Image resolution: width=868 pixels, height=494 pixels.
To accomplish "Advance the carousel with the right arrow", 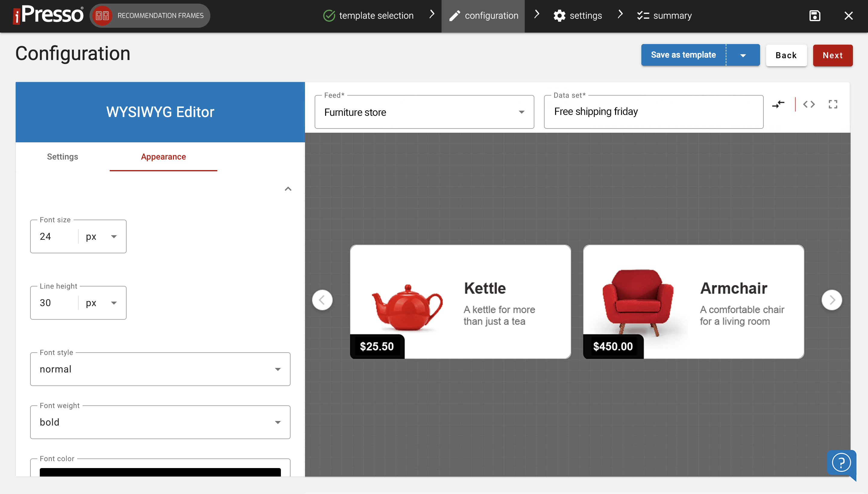I will click(831, 299).
